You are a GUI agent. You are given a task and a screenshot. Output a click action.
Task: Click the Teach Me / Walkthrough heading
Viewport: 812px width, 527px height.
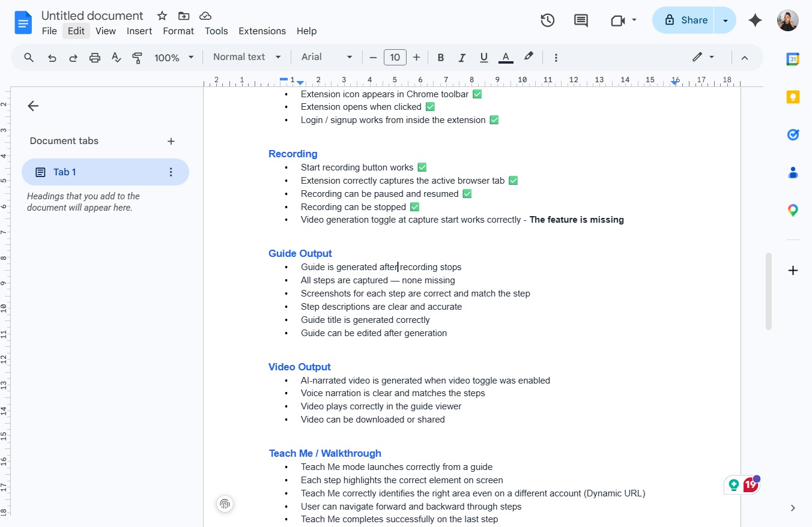click(325, 453)
